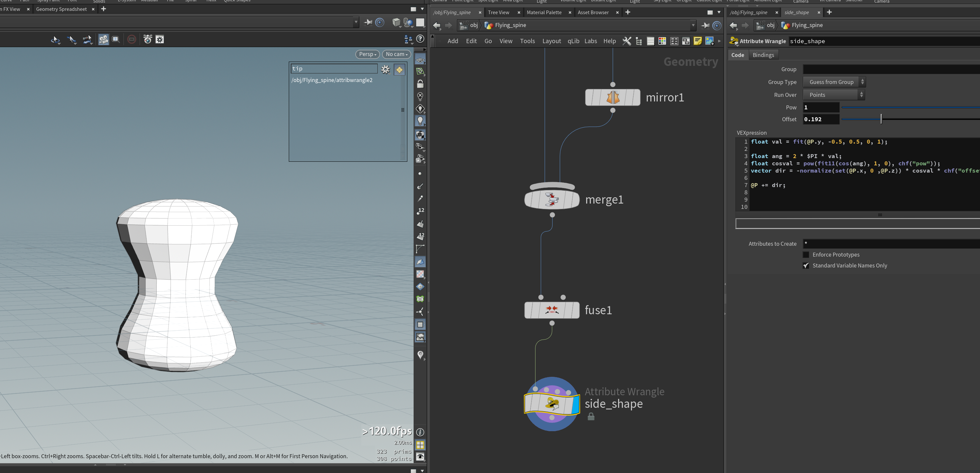
Task: Click the Offset slider handle
Action: tap(881, 119)
